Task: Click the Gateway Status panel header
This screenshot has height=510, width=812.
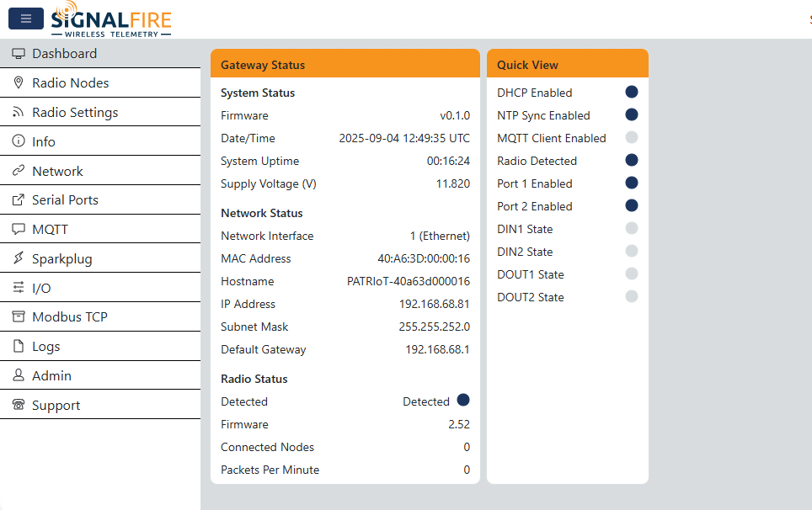Action: pyautogui.click(x=345, y=65)
